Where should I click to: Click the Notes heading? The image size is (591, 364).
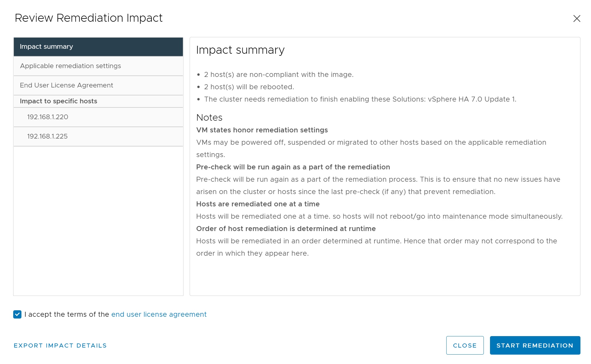tap(209, 117)
